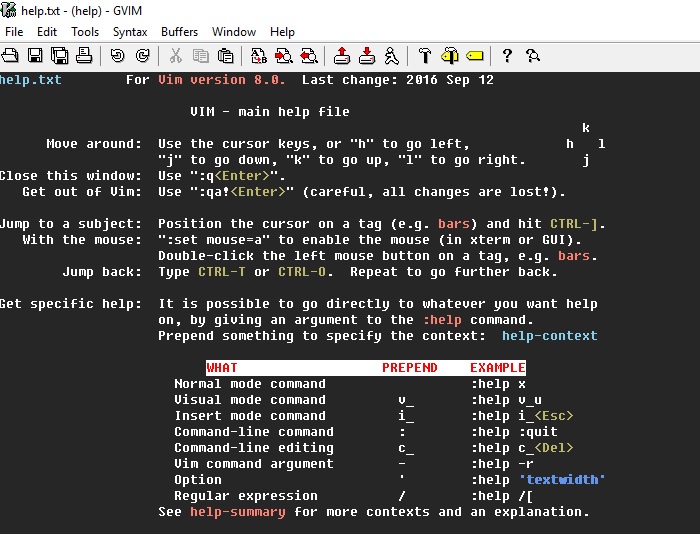Click the bars tag after "e.g." in Jump to a subject line
This screenshot has height=534, width=700.
[x=454, y=224]
